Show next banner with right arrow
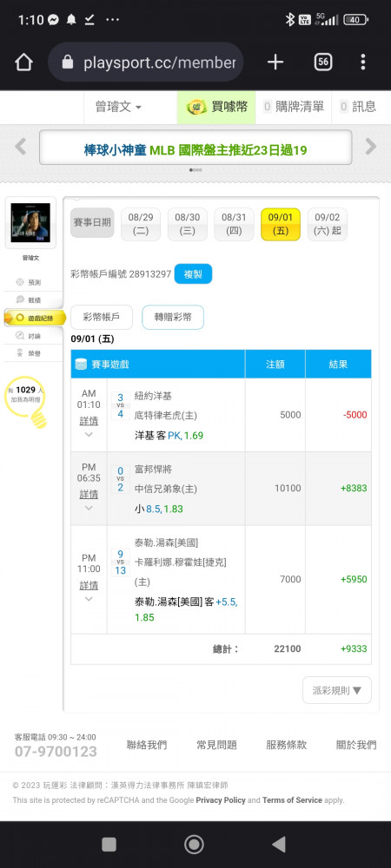This screenshot has height=868, width=391. click(370, 147)
